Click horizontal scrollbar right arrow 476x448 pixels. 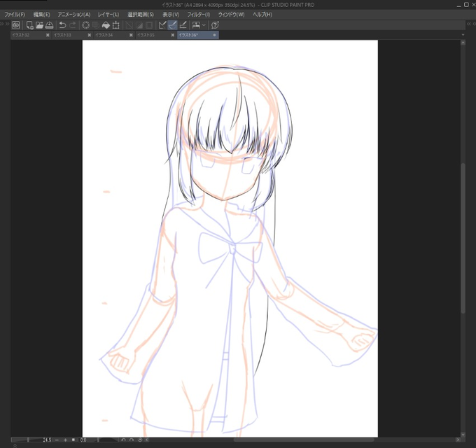point(458,440)
